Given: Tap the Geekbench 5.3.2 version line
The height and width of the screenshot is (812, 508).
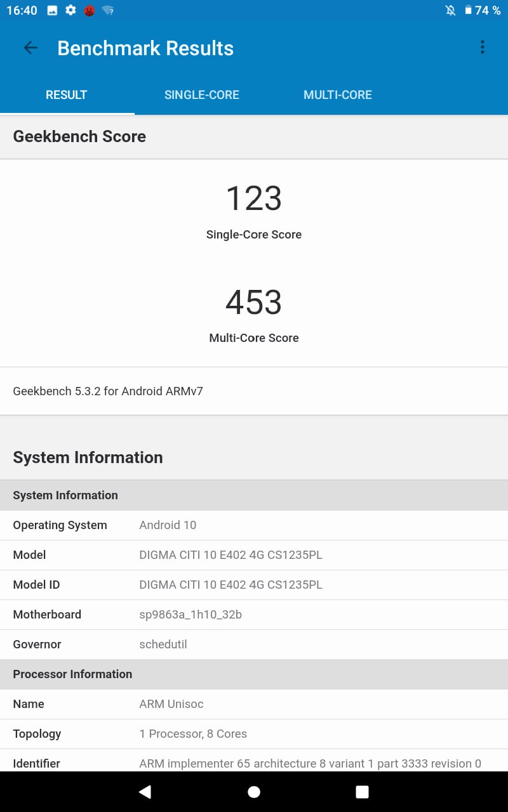Looking at the screenshot, I should (x=108, y=391).
